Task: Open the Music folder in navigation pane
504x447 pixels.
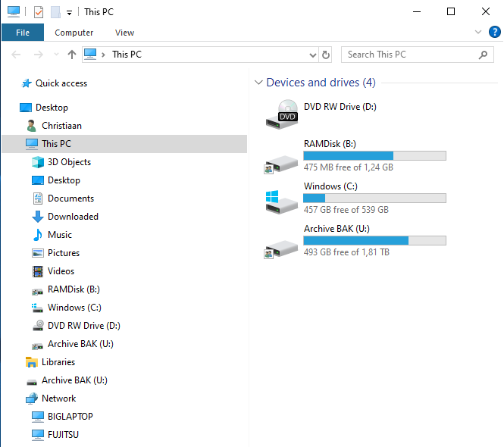Action: click(x=60, y=235)
